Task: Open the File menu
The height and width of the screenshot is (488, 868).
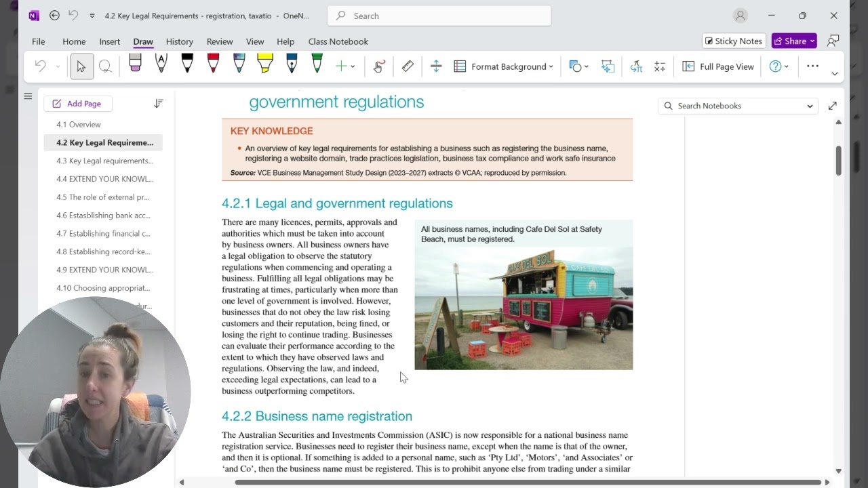Action: 39,41
